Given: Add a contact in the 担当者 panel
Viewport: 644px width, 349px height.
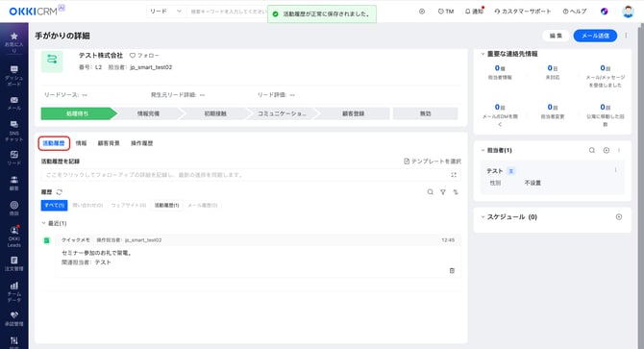Looking at the screenshot, I should pos(607,150).
